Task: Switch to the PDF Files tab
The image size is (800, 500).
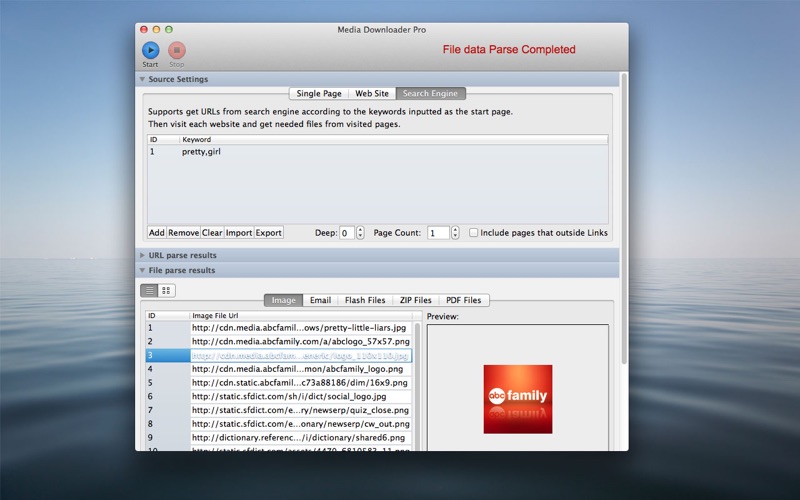Action: pos(463,300)
